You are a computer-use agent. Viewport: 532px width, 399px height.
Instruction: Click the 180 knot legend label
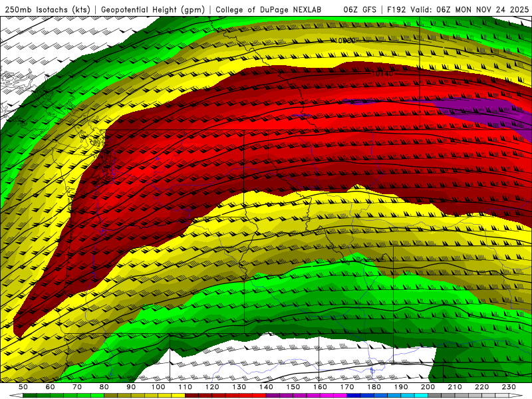coord(374,387)
